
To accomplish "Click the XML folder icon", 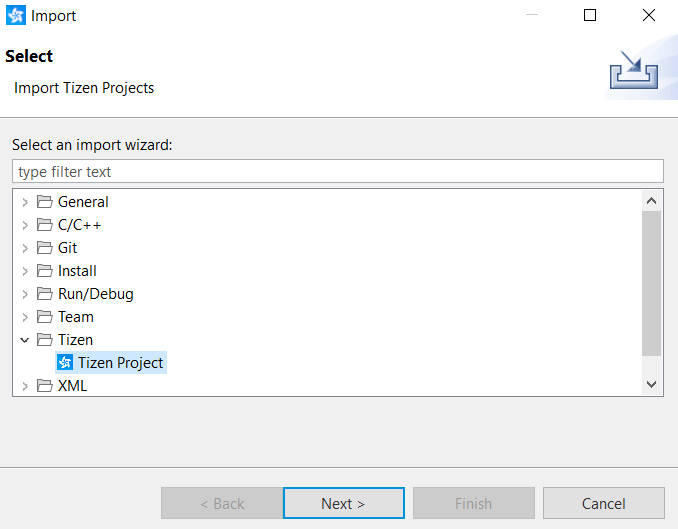I will pyautogui.click(x=45, y=385).
